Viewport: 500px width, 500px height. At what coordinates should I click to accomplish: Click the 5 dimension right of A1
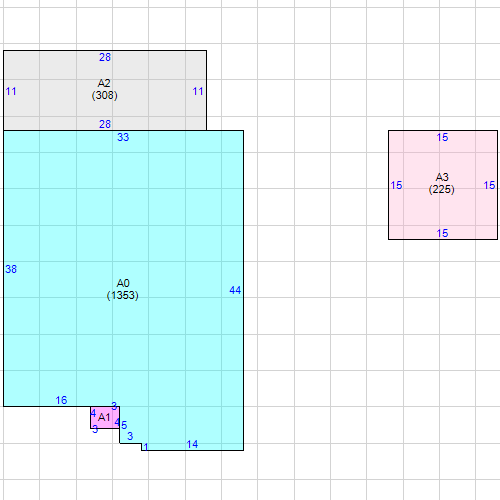(124, 425)
